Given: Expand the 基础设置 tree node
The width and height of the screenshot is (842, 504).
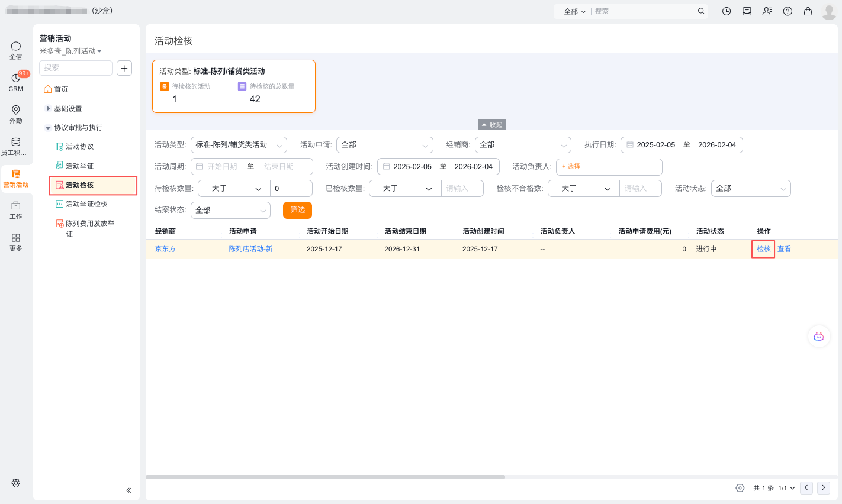Looking at the screenshot, I should (48, 109).
